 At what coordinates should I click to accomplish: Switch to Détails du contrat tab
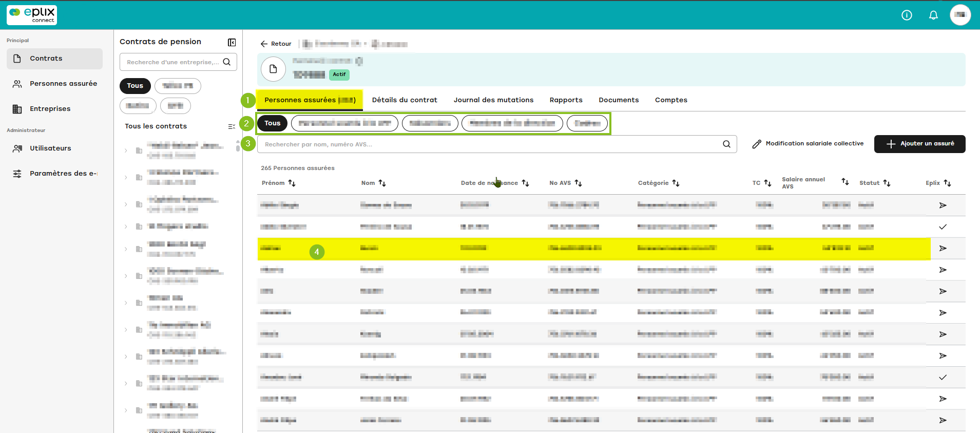pyautogui.click(x=405, y=100)
